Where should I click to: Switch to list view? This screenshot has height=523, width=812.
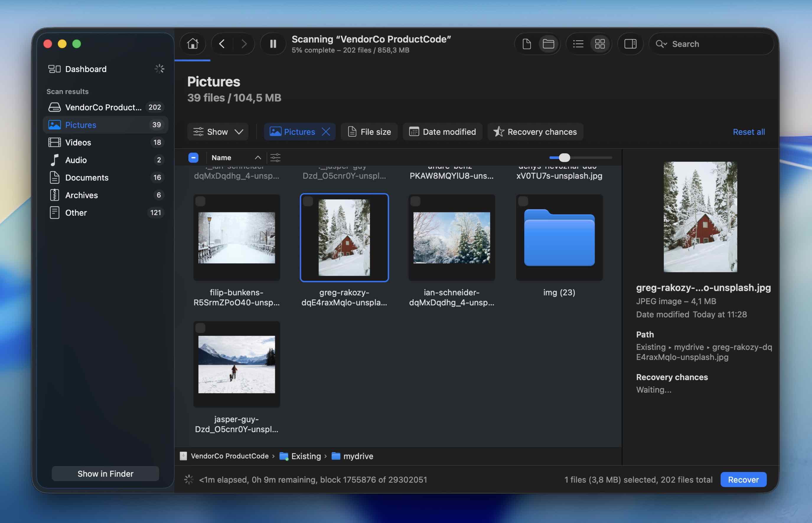(x=578, y=43)
